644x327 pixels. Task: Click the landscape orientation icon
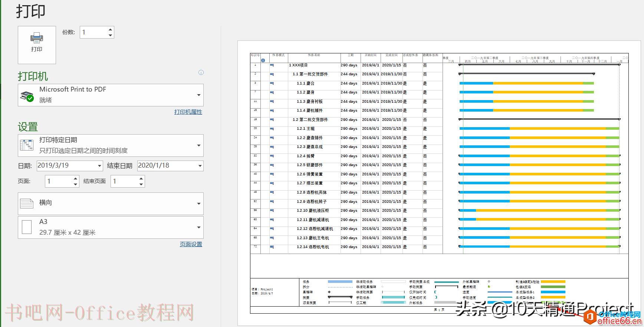(27, 203)
